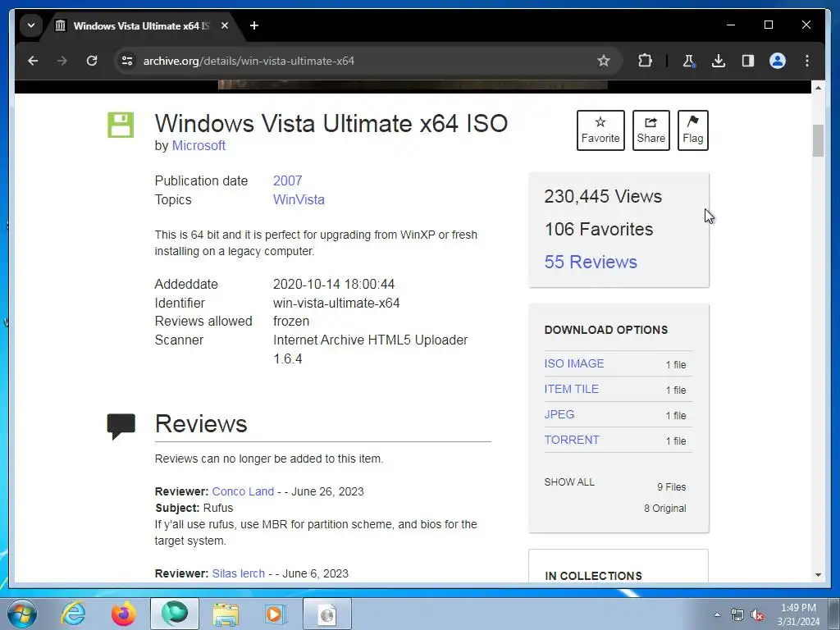Open the WinVista topic link
The height and width of the screenshot is (630, 840).
click(x=299, y=199)
